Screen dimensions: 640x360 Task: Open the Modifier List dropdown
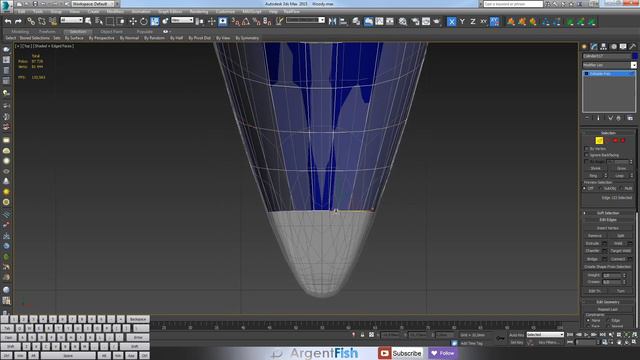(x=609, y=65)
